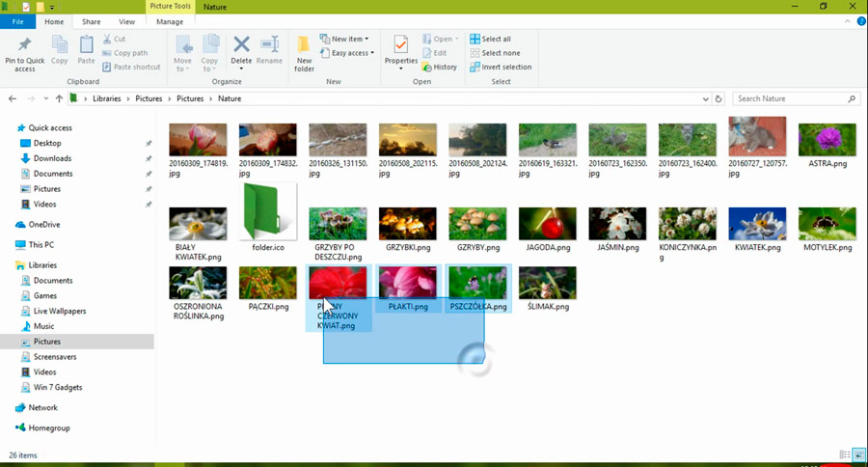Screen dimensions: 868x467
Task: Choose Paste shortcut
Action: 131,67
